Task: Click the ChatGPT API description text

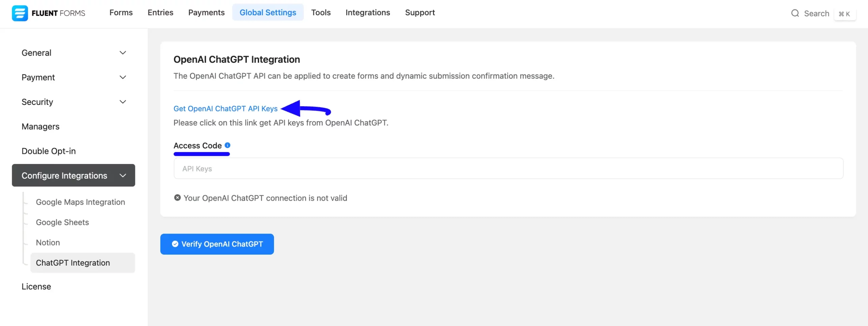Action: pos(364,76)
